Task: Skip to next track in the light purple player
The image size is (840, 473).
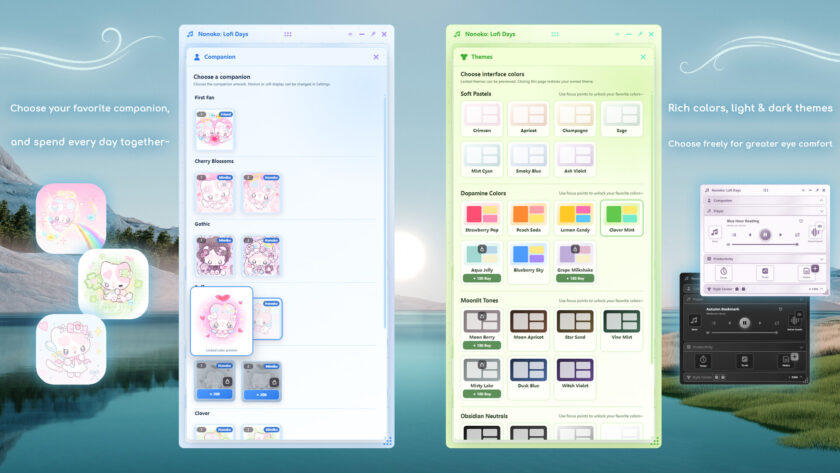Action: click(x=781, y=235)
